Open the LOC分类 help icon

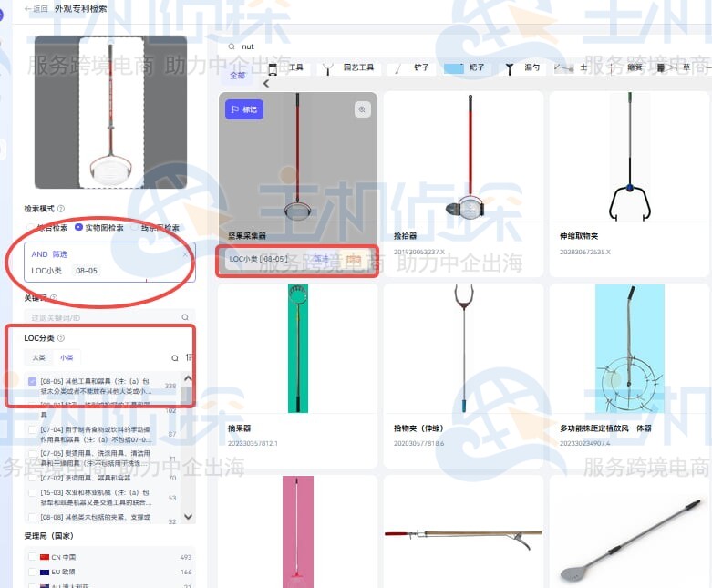pyautogui.click(x=61, y=338)
